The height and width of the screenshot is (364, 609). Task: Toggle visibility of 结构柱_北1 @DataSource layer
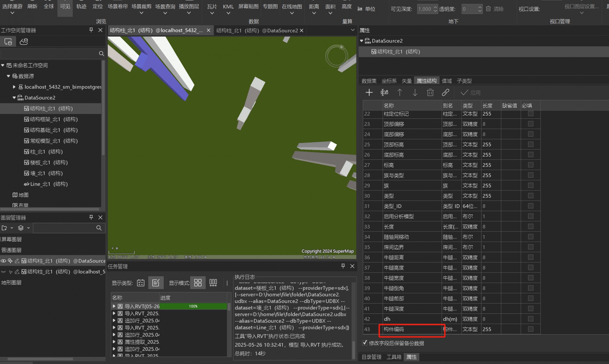pyautogui.click(x=4, y=261)
